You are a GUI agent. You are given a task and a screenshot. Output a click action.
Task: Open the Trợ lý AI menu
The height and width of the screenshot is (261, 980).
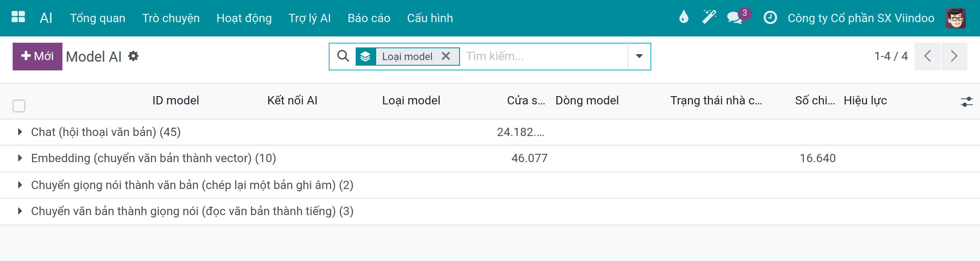tap(309, 18)
